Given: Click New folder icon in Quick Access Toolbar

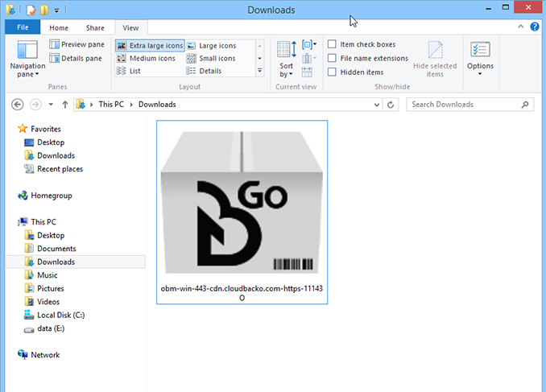Looking at the screenshot, I should coord(44,10).
